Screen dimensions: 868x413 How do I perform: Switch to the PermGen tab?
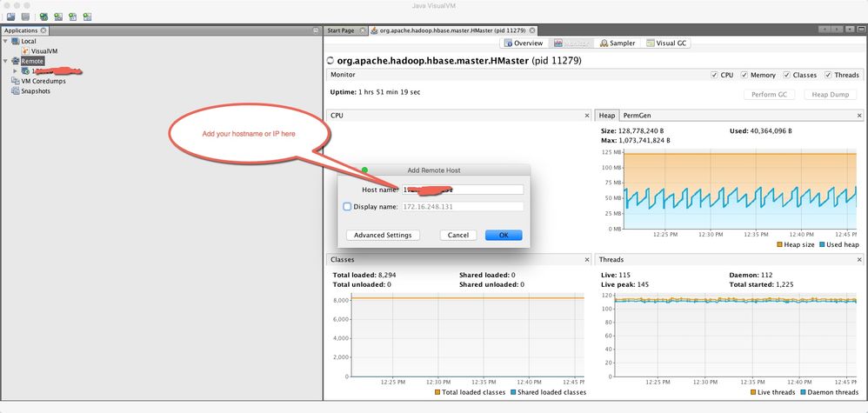tap(636, 116)
